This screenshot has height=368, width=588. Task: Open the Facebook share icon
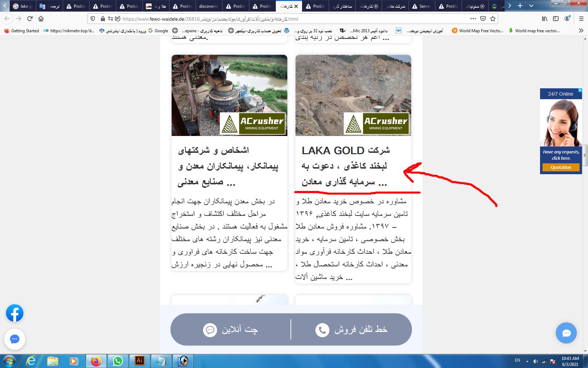pos(15,313)
